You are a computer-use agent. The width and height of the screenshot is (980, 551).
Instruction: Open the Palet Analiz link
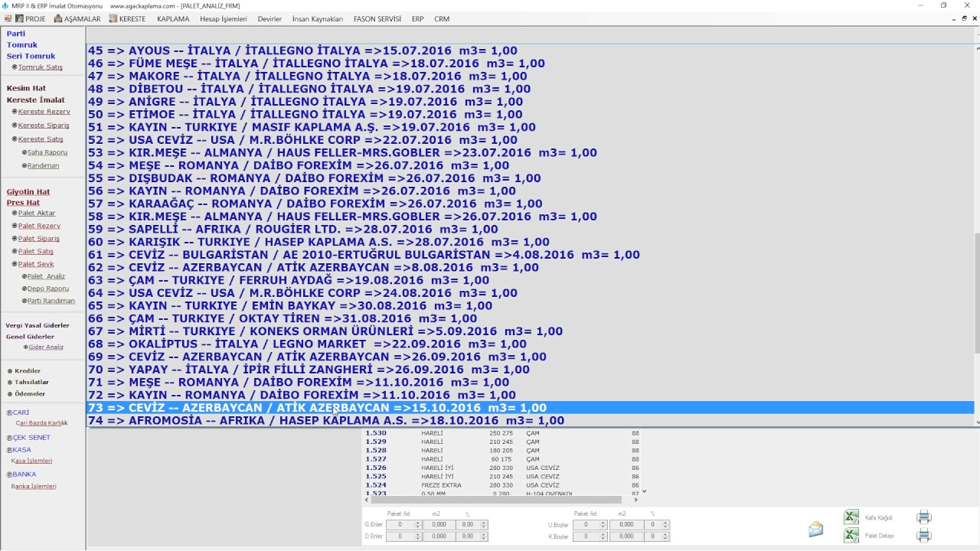[46, 276]
